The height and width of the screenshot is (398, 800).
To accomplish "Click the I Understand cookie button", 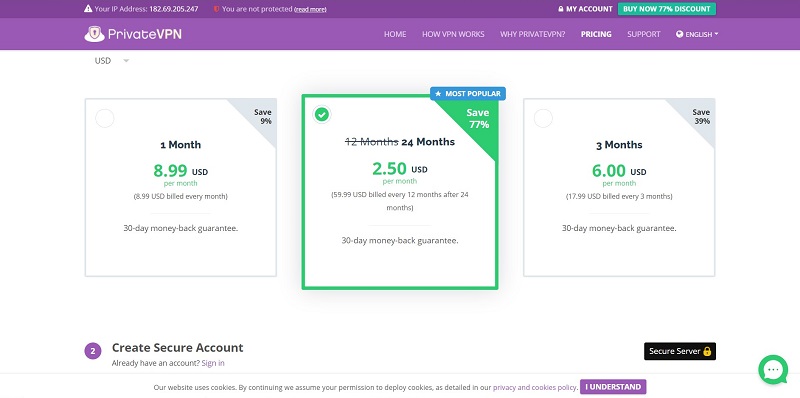I will click(613, 387).
